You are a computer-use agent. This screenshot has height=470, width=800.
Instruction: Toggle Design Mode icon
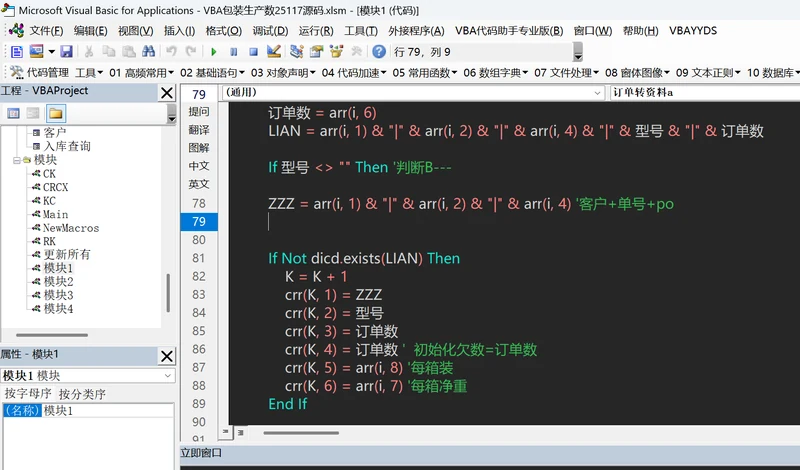coord(273,52)
